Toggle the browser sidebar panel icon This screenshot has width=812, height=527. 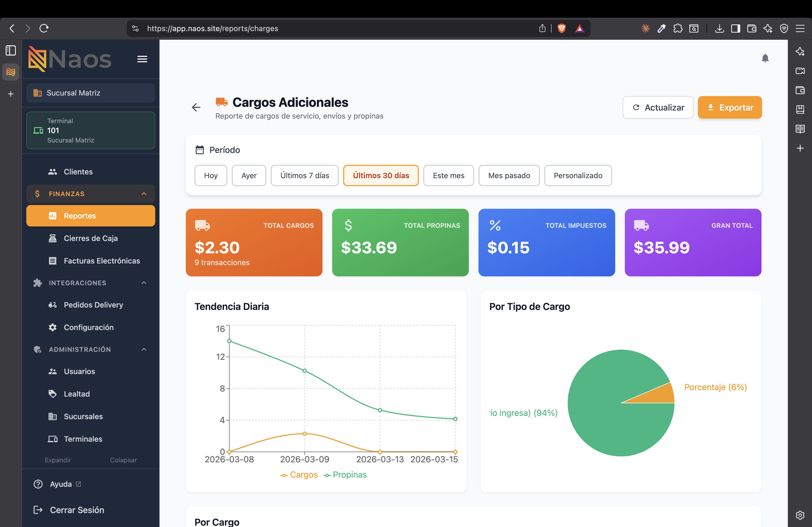pyautogui.click(x=735, y=28)
